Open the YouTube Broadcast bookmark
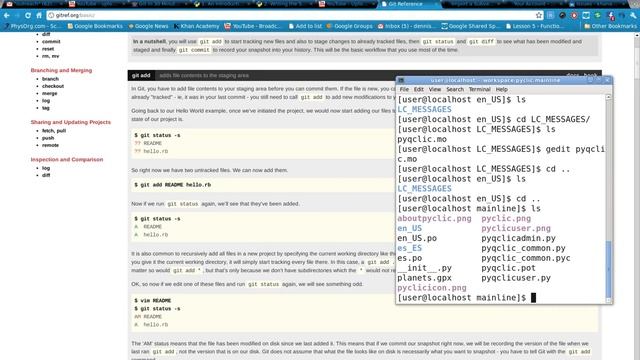The height and width of the screenshot is (360, 640). coord(253,26)
